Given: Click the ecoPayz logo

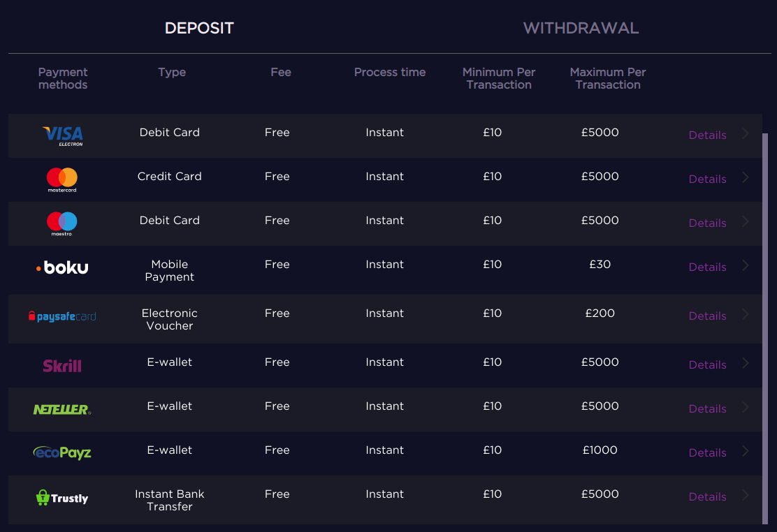Looking at the screenshot, I should pos(62,452).
